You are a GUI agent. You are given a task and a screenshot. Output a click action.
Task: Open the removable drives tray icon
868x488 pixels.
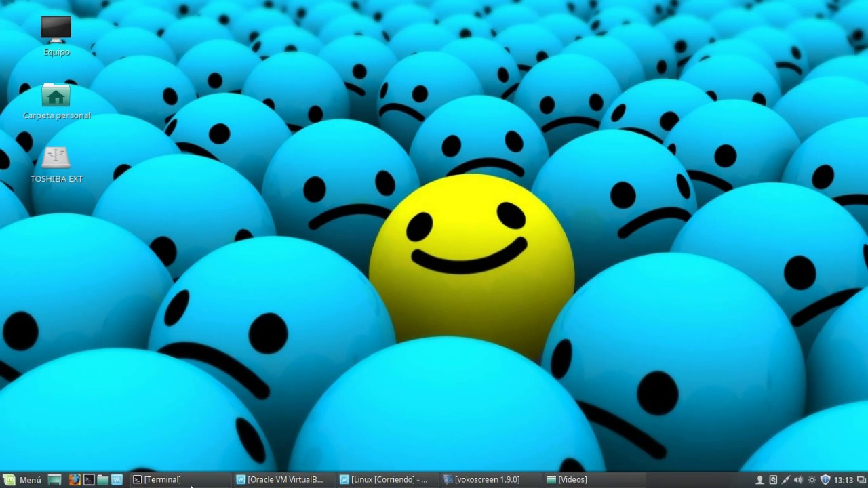[x=772, y=480]
